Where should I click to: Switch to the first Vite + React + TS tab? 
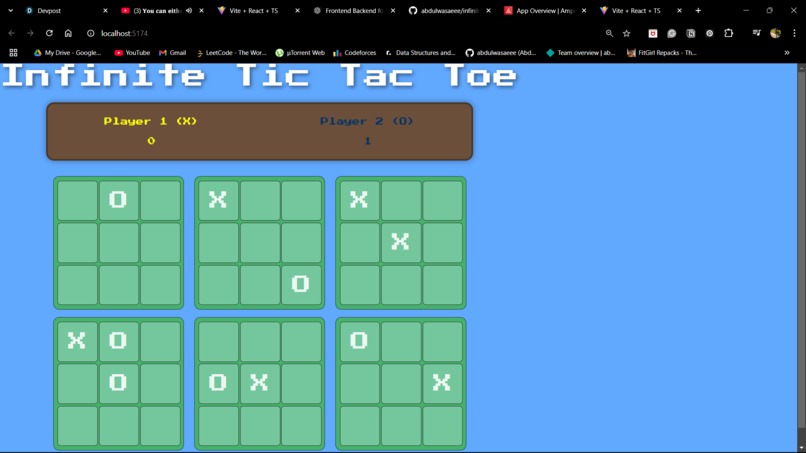[x=258, y=10]
